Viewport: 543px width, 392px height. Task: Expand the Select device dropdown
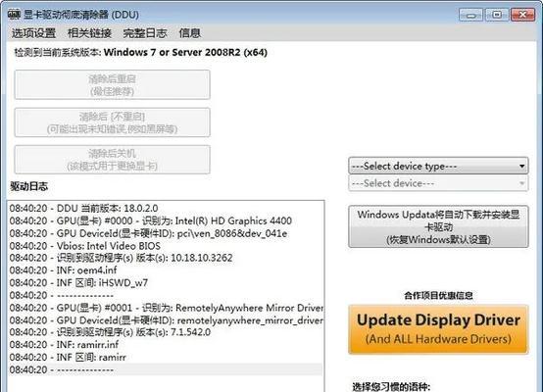point(438,183)
